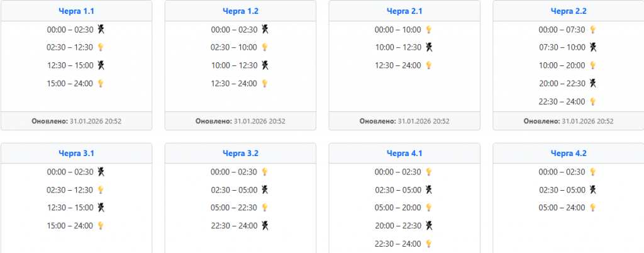Open the Черга 3.2 queue link

[x=240, y=153]
